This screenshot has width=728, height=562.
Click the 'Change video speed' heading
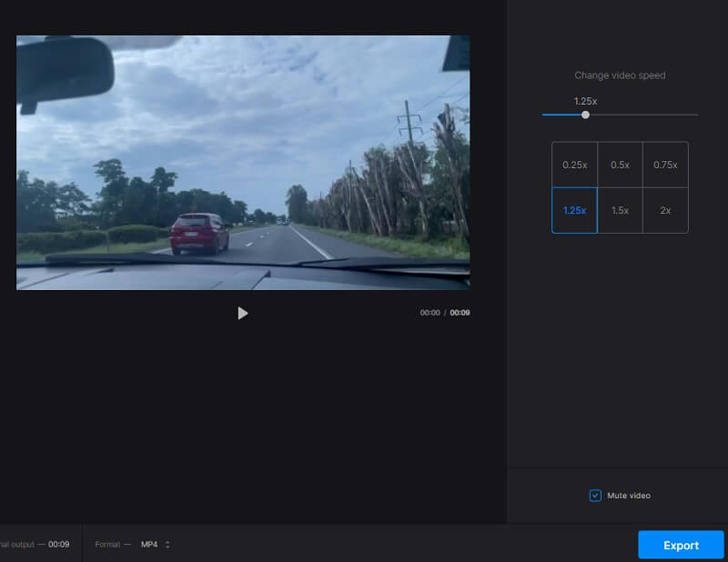620,75
